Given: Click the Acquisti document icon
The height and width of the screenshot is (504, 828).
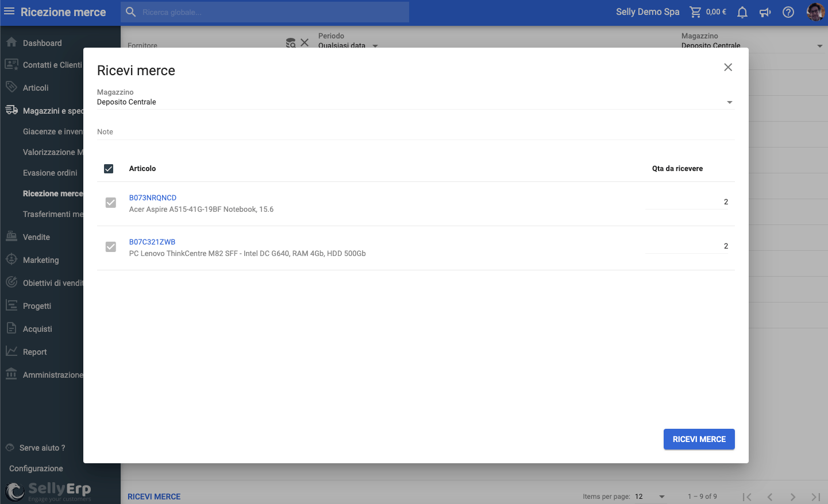Looking at the screenshot, I should tap(11, 328).
